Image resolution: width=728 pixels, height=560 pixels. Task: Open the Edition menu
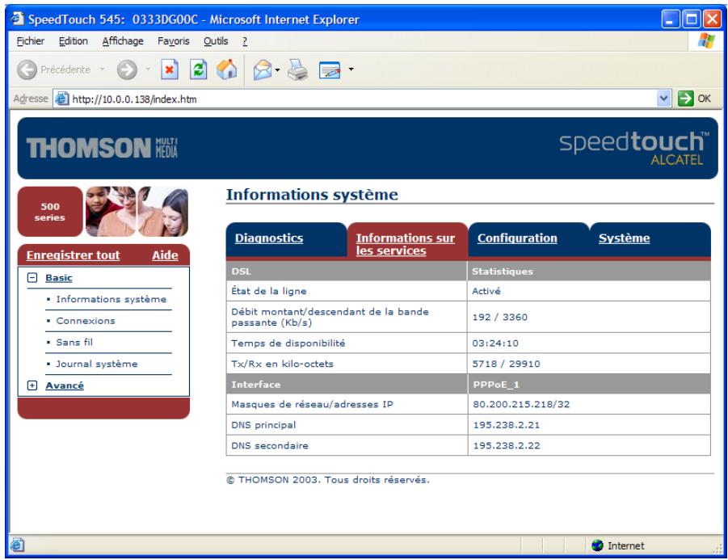click(x=74, y=41)
